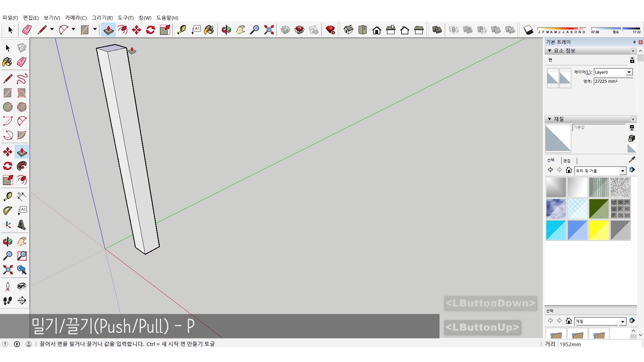Screen dimensions: 644x362
Task: Switch to the Iso view icon
Action: (348, 30)
